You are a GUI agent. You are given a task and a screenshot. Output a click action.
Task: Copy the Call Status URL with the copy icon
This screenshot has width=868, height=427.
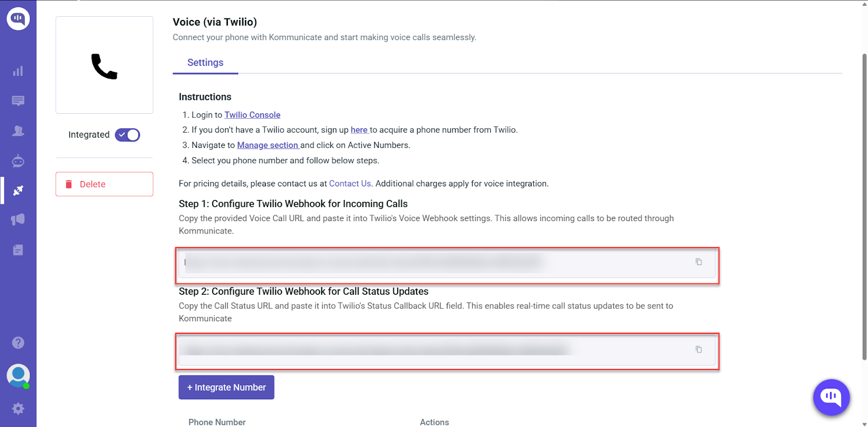699,350
